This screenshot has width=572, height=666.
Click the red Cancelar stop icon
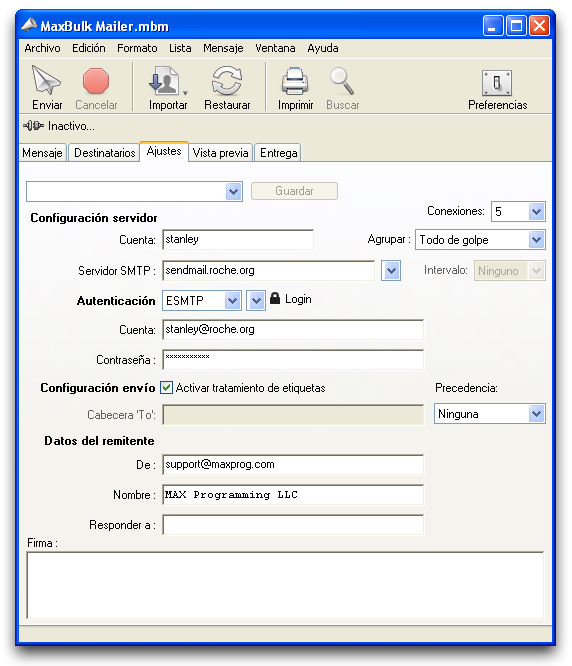96,81
